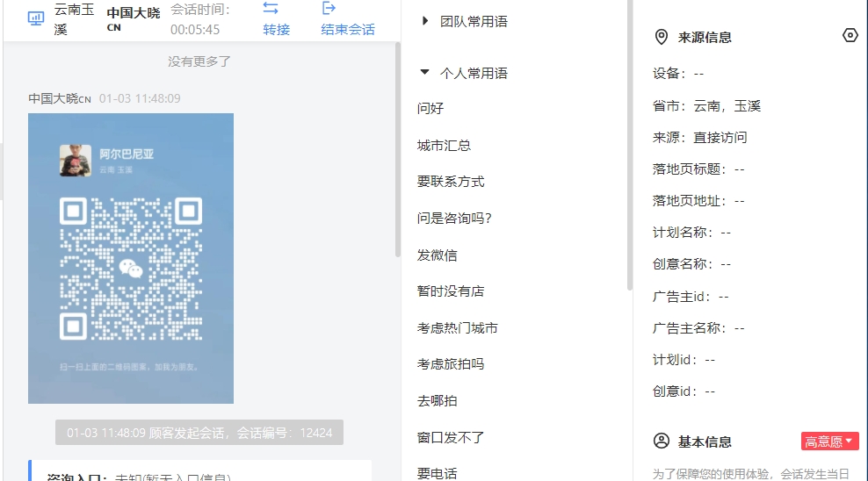Select the 考虑旅拍吗 quick phrase
The height and width of the screenshot is (481, 868).
[451, 364]
